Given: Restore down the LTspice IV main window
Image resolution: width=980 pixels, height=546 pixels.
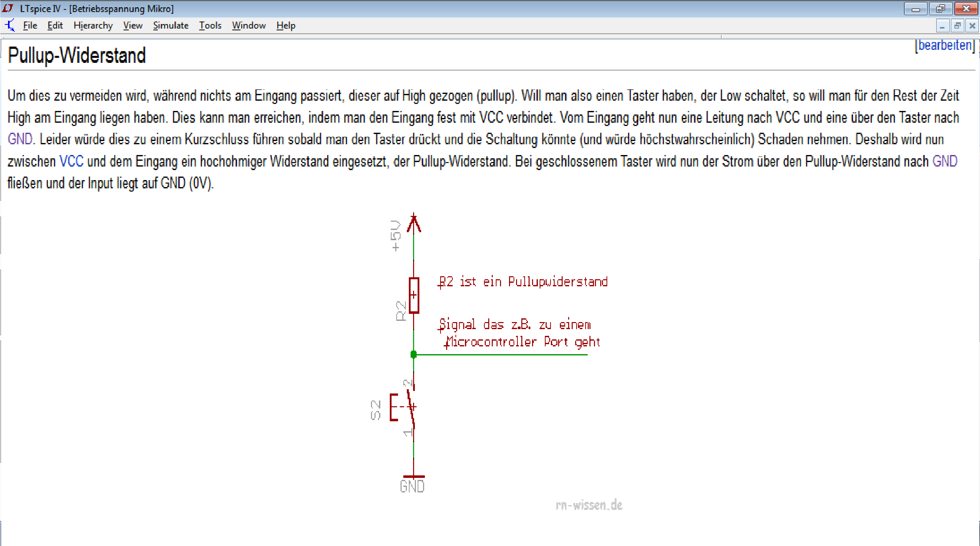Looking at the screenshot, I should 941,8.
